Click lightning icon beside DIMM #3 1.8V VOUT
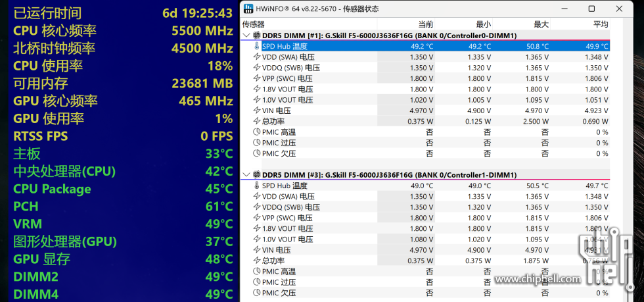The image size is (644, 302). pyautogui.click(x=257, y=228)
